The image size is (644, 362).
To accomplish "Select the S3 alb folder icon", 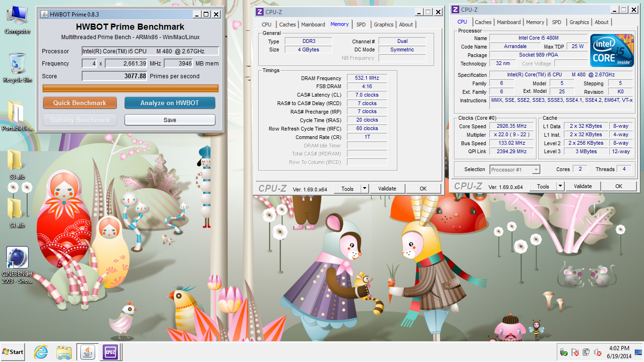I will [17, 165].
